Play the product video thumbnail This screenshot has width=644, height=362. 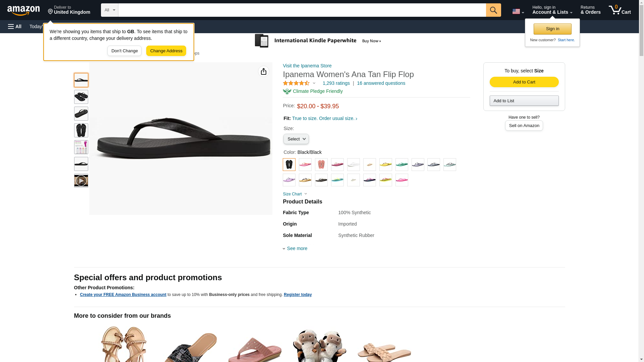(x=81, y=181)
